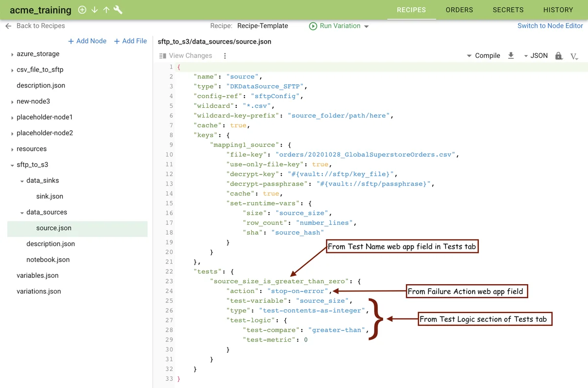Expand the azure_storage tree node
This screenshot has height=388, width=588.
(x=12, y=54)
